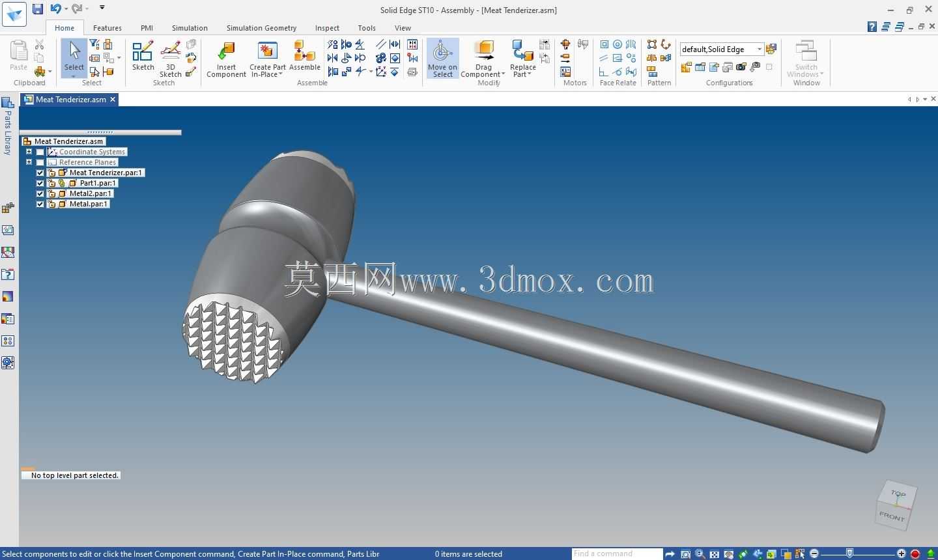Viewport: 938px width, 560px height.
Task: Uncheck the Part1.par:1 checkbox
Action: pyautogui.click(x=40, y=183)
